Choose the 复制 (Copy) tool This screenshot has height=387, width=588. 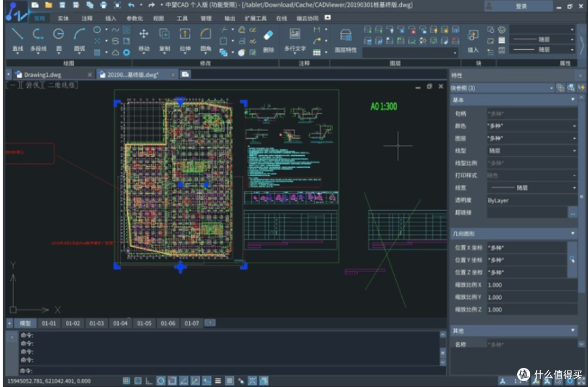point(164,39)
